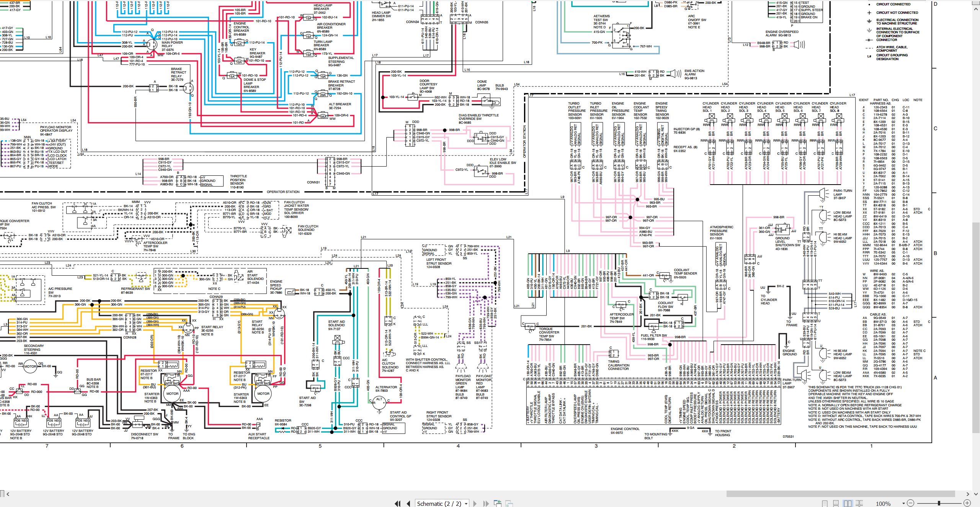The width and height of the screenshot is (980, 507).
Task: Click the 'TIMING CALIBRATION CONNECTOR' label
Action: coord(618,365)
